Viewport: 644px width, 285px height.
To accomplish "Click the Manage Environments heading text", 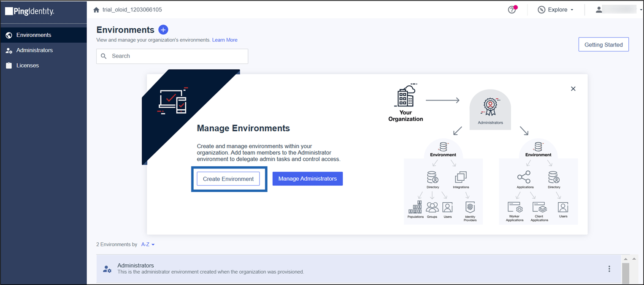I will (244, 128).
